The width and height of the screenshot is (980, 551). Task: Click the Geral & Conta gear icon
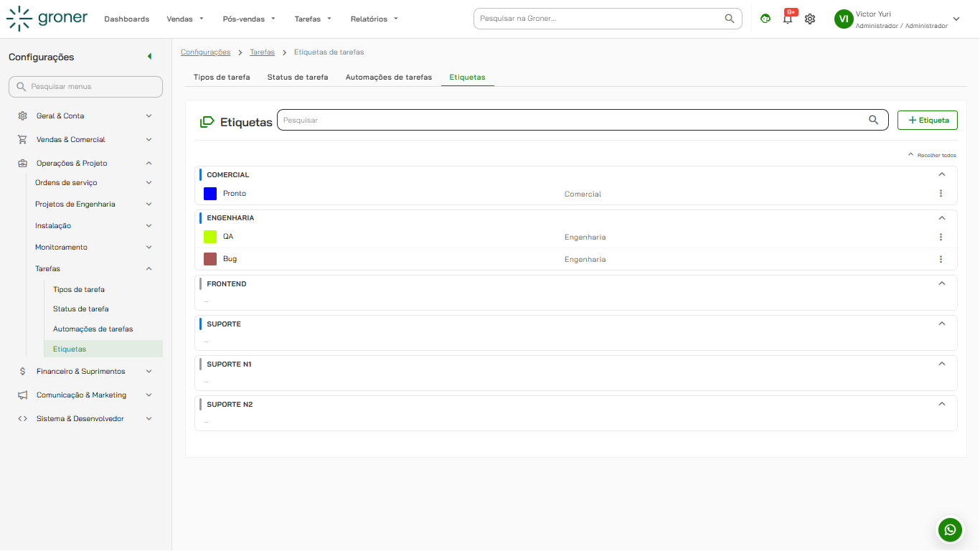[x=22, y=116]
